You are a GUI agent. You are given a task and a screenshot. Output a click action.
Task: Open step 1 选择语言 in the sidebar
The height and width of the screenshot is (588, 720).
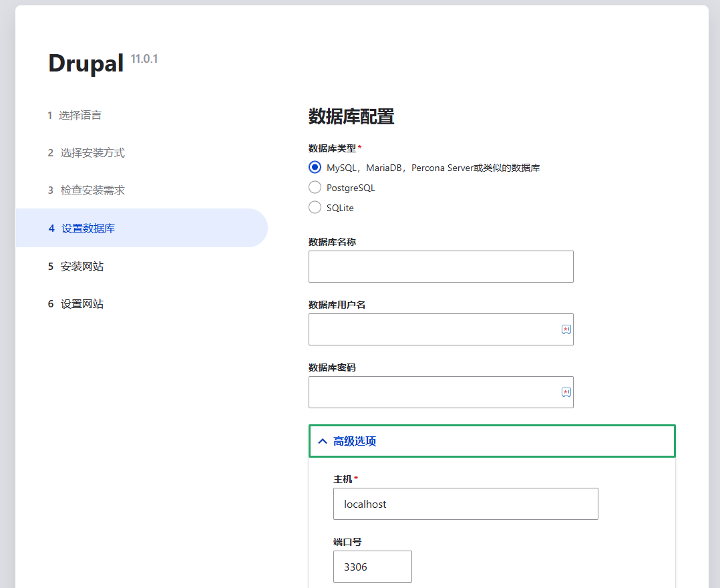[74, 115]
